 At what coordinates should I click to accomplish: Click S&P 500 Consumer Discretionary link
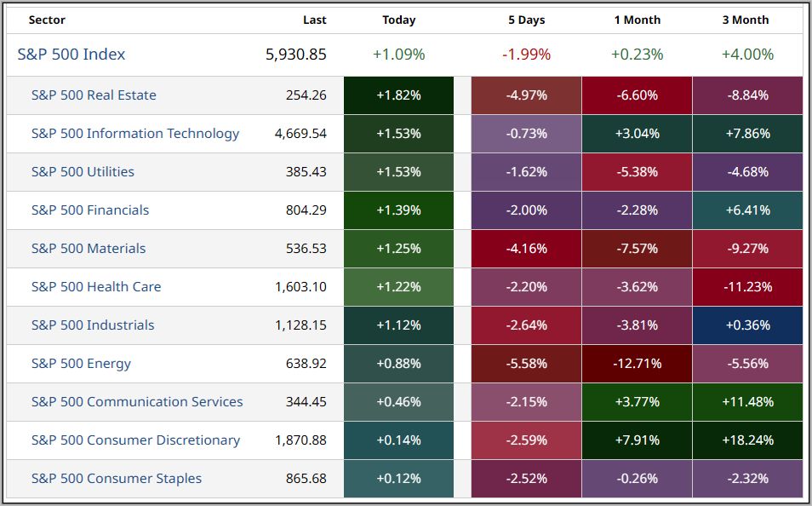(135, 440)
